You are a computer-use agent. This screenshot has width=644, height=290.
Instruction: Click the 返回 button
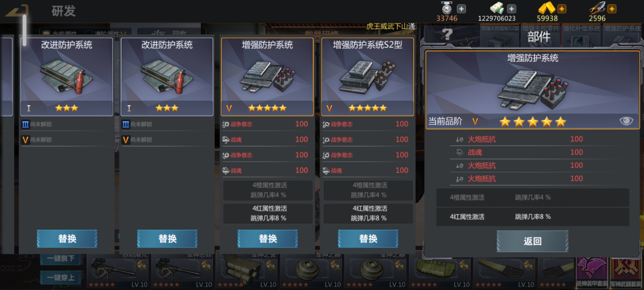coord(532,241)
